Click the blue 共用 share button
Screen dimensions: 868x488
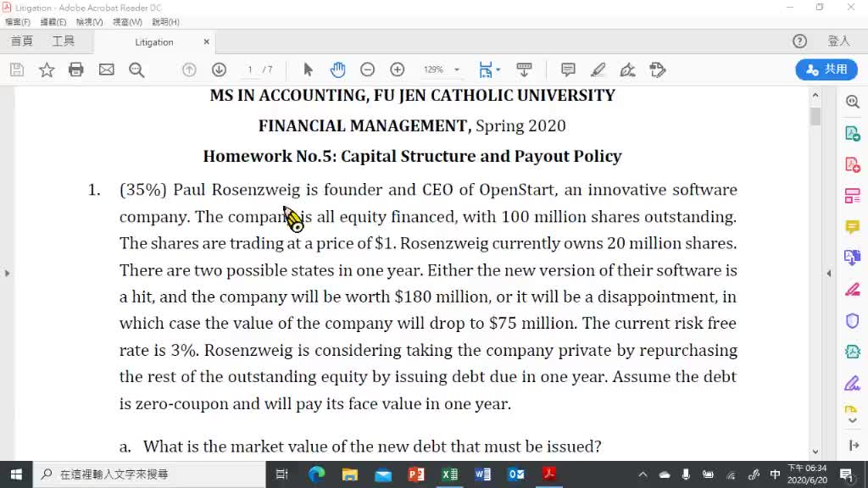point(826,69)
